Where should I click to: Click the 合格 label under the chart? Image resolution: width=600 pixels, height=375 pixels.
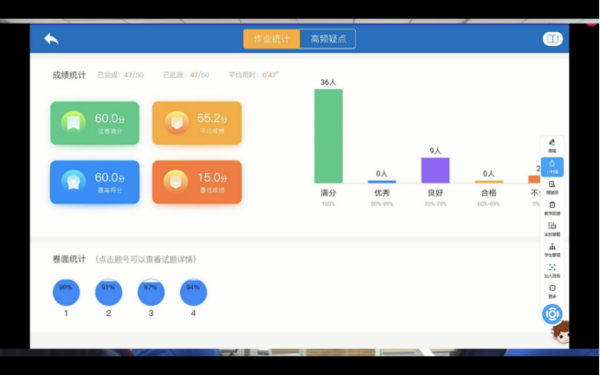coord(489,193)
